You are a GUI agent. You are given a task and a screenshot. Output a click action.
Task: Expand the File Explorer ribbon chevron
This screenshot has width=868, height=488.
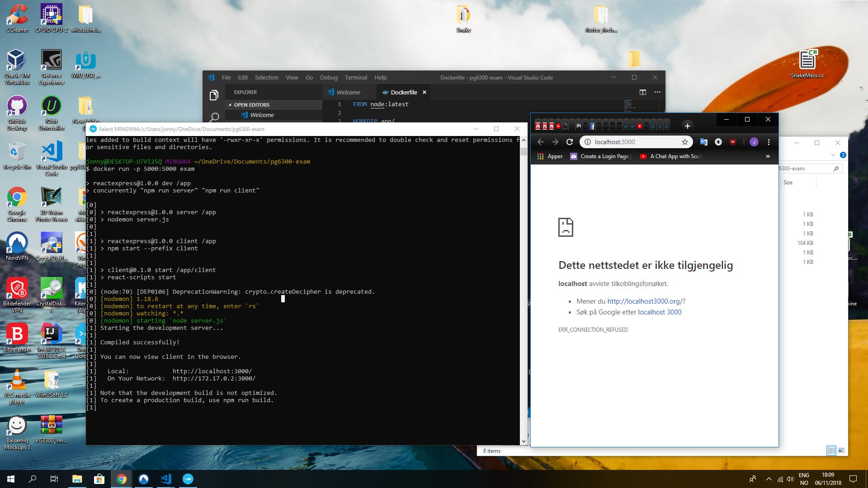[x=833, y=155]
